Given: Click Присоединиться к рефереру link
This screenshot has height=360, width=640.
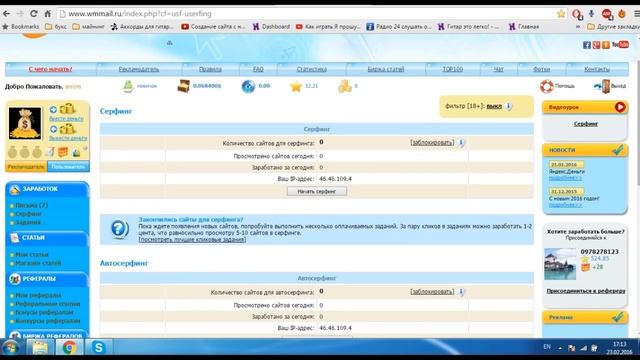Looking at the screenshot, I should [586, 291].
